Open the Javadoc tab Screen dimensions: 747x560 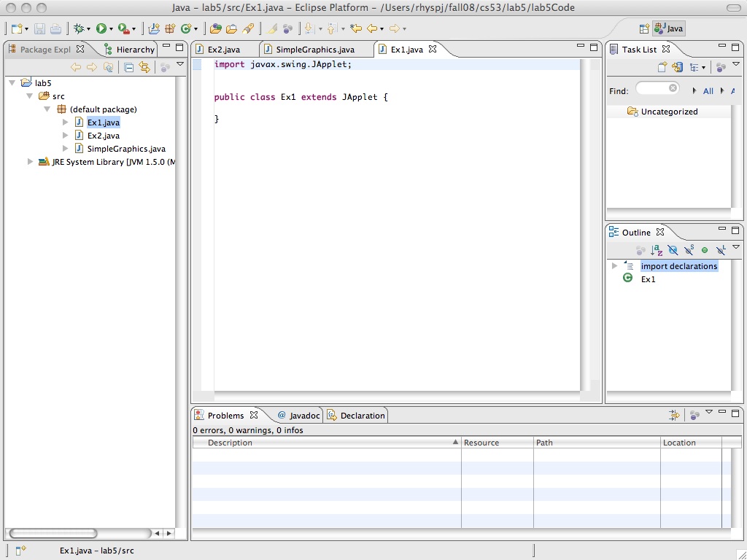(x=299, y=415)
